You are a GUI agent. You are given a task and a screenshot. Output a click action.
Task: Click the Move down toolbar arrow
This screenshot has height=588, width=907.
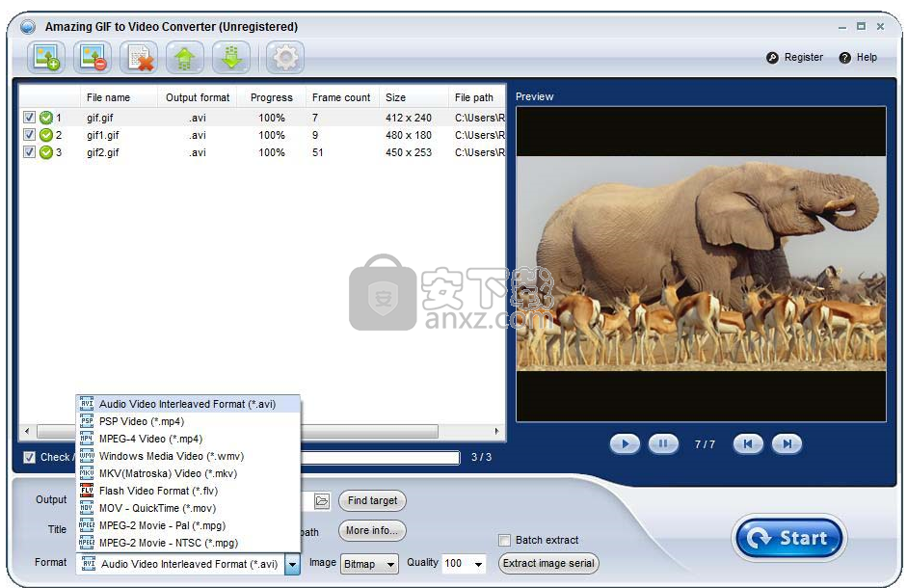[231, 58]
